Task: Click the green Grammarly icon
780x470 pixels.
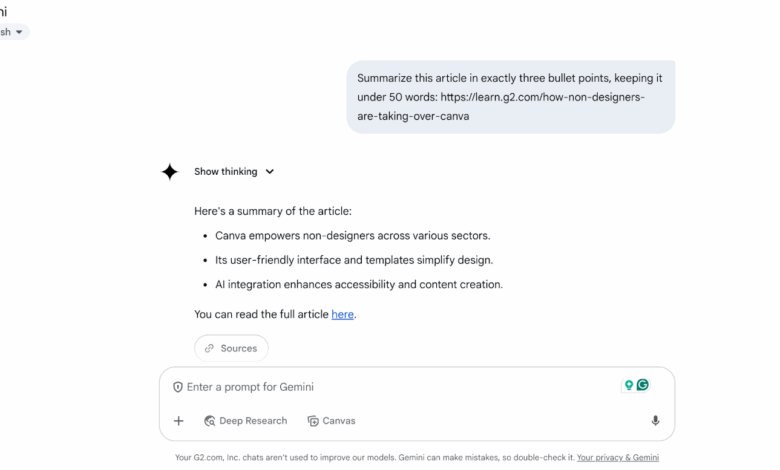Action: 643,385
